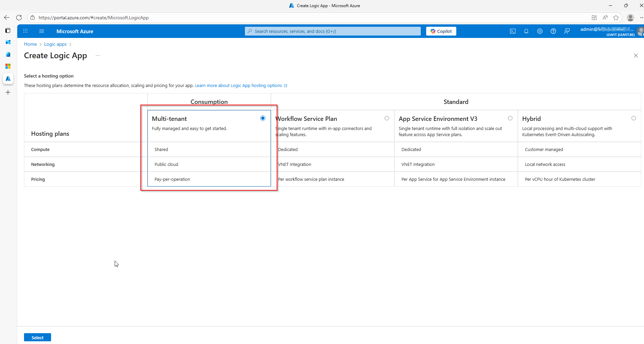Select Workflow Service Plan radio button
This screenshot has height=344, width=644.
point(387,118)
